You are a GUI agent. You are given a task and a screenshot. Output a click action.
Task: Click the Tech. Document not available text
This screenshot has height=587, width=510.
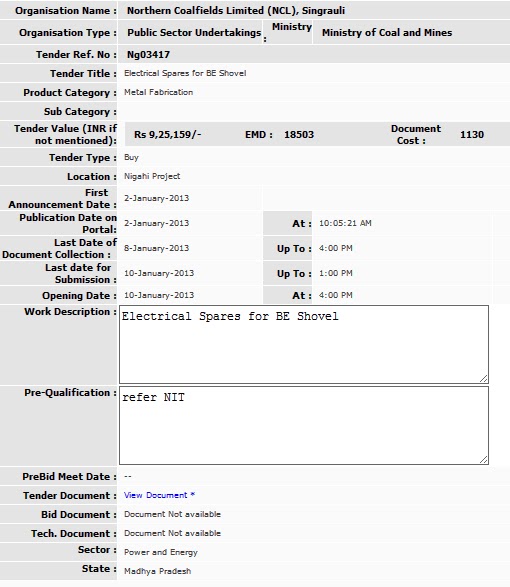point(172,533)
